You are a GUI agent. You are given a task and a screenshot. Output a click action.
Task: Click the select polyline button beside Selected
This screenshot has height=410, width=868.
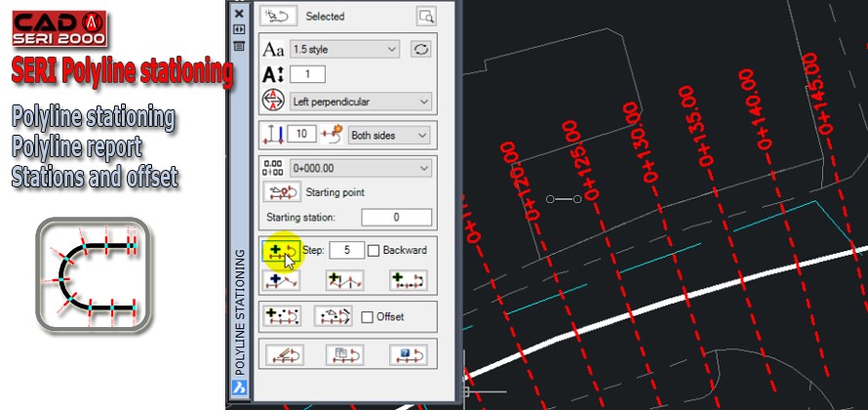[279, 16]
